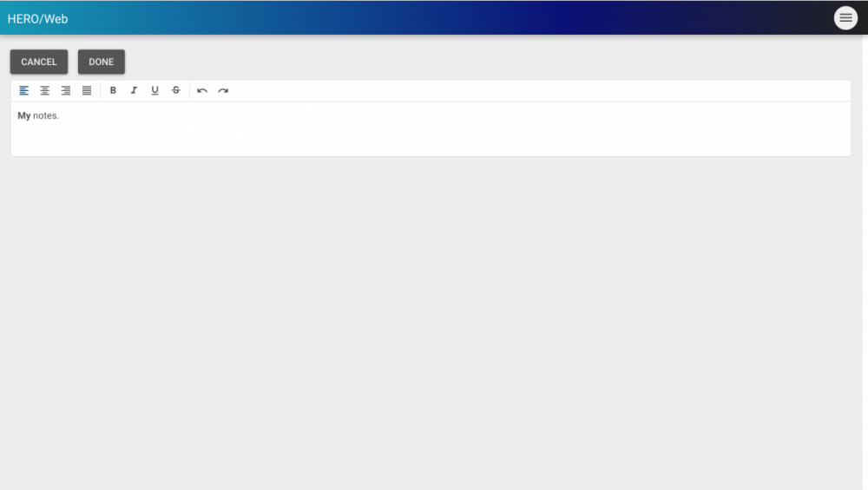Undo the last edit

(x=202, y=90)
